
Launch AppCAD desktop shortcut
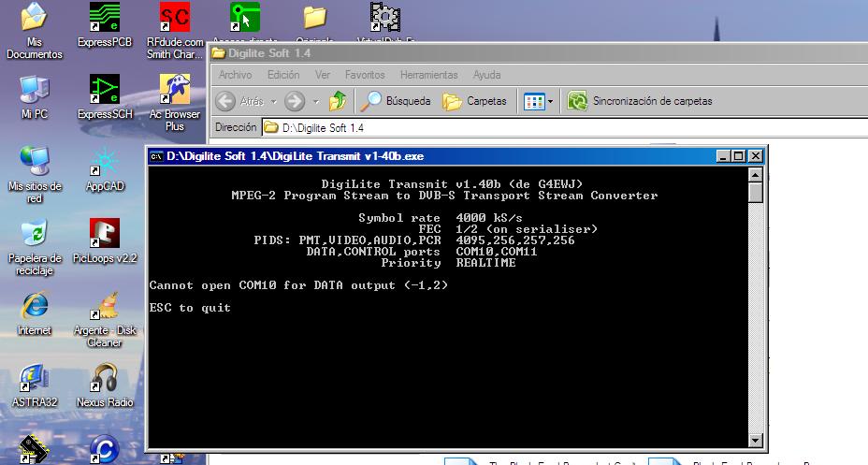click(x=105, y=162)
